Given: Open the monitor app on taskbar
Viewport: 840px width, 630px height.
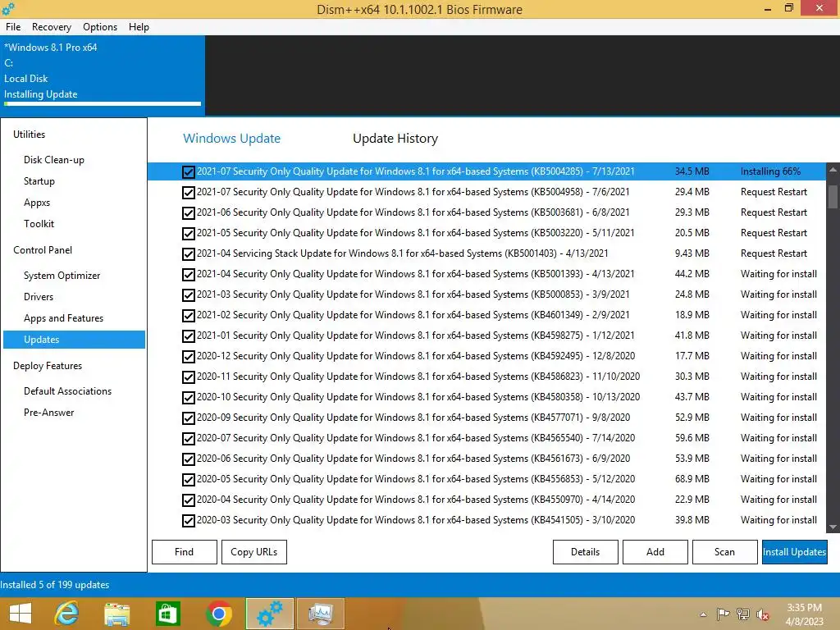Looking at the screenshot, I should pyautogui.click(x=321, y=614).
